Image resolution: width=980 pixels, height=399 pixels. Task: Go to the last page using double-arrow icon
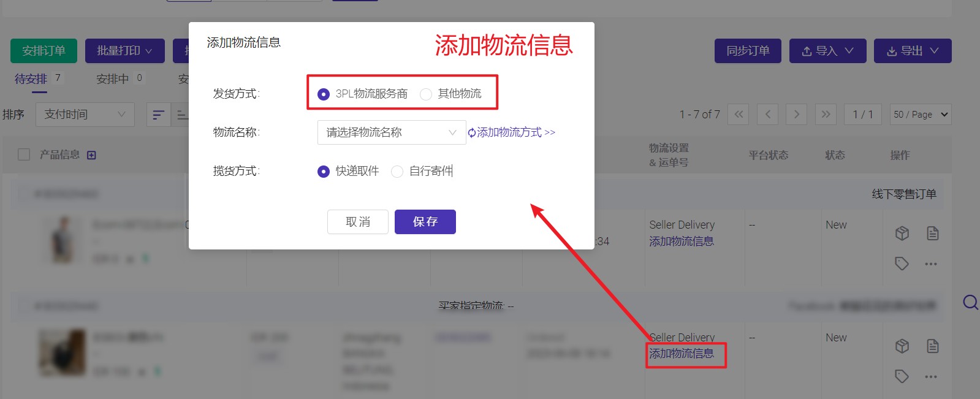(x=826, y=115)
